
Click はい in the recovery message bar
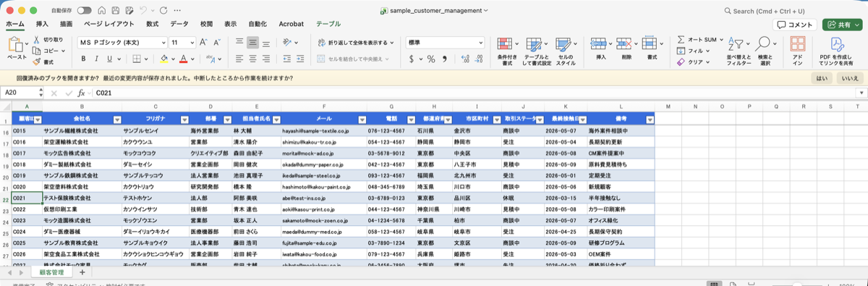coord(822,77)
